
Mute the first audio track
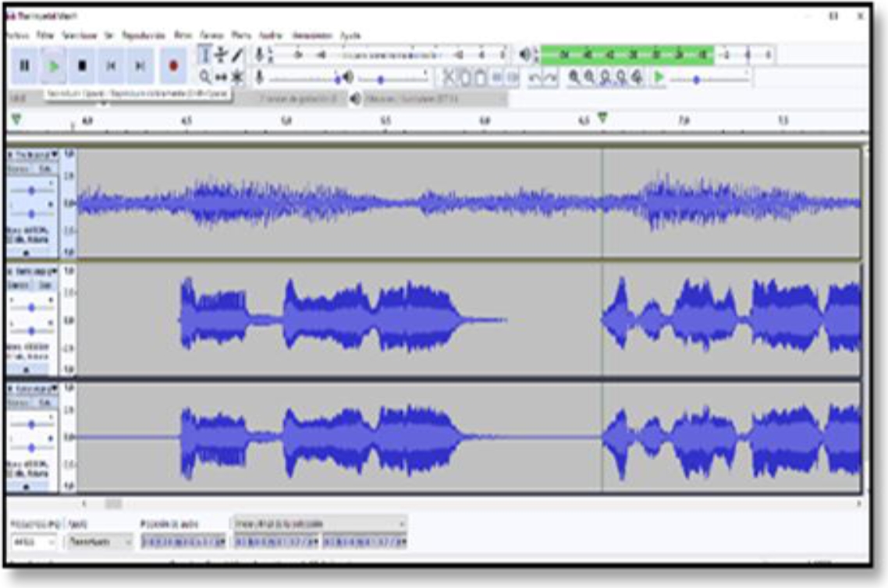click(20, 168)
